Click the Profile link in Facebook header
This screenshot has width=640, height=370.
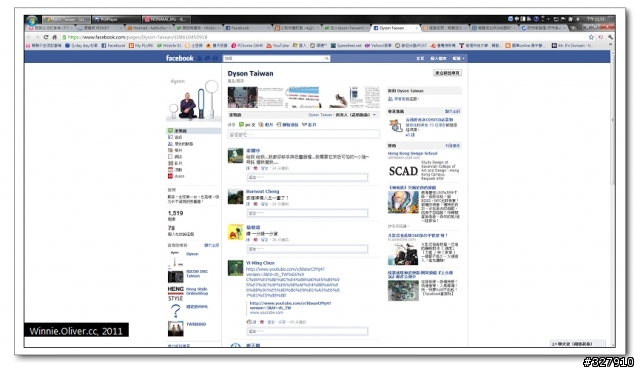tap(438, 58)
